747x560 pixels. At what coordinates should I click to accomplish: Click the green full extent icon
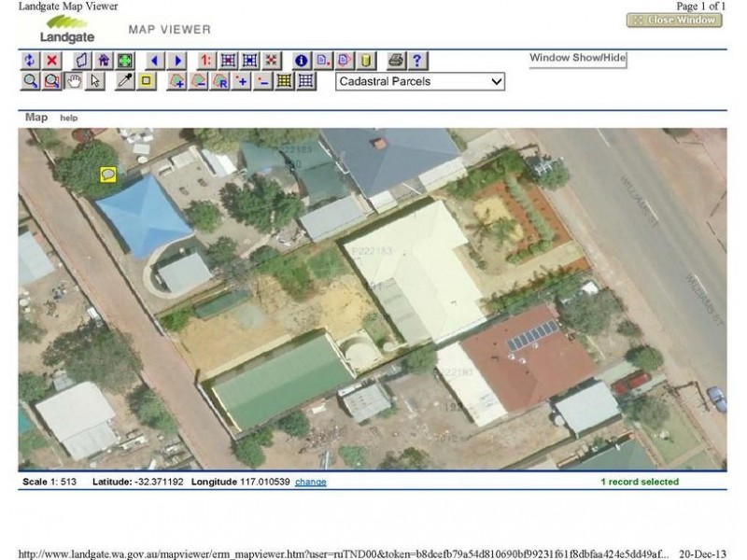tap(125, 61)
